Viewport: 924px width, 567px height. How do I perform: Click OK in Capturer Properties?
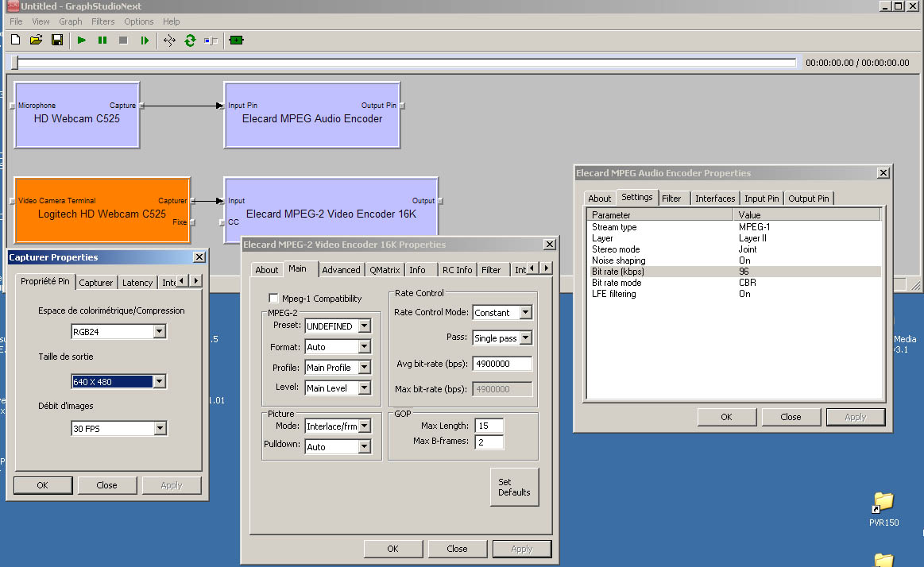[x=42, y=485]
